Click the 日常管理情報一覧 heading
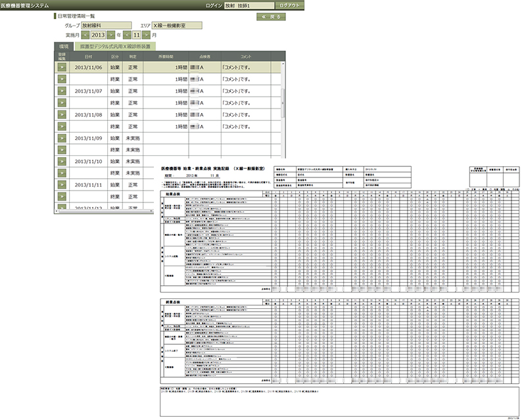Image resolution: width=526 pixels, height=420 pixels. tap(76, 16)
